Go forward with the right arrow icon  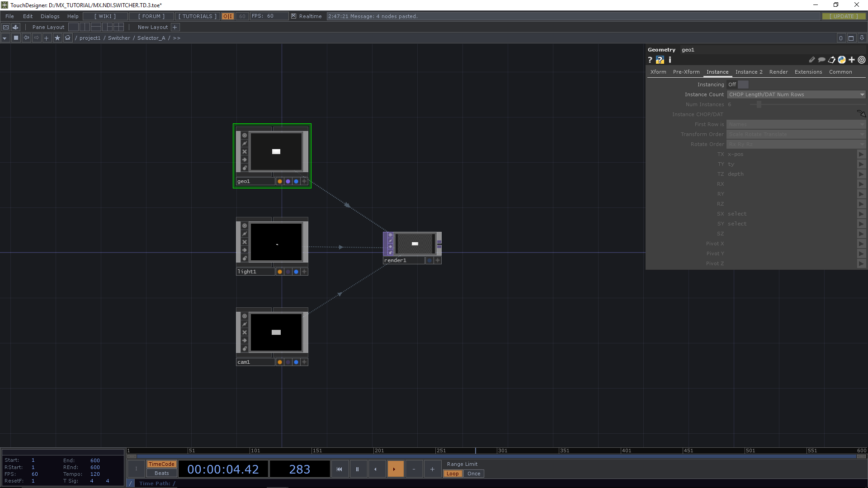37,38
